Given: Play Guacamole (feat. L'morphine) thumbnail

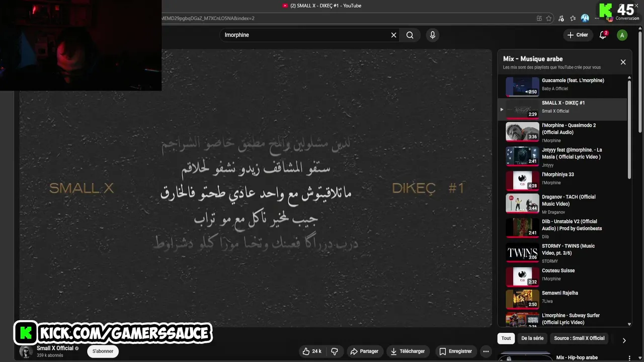Looking at the screenshot, I should [522, 86].
